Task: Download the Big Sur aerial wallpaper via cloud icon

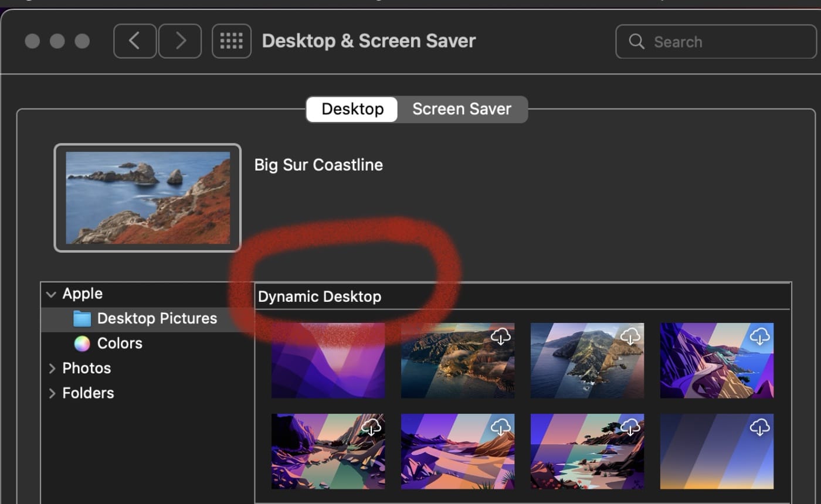Action: click(x=500, y=336)
